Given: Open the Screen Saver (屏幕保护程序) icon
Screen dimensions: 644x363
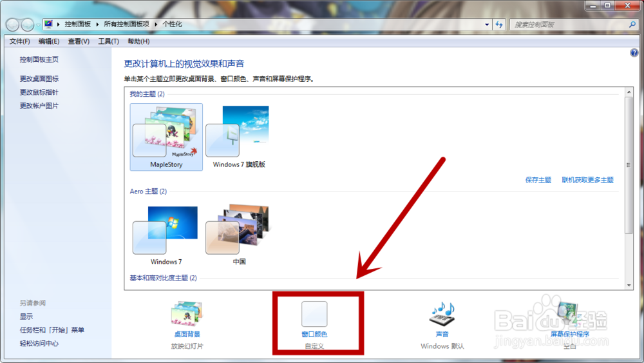Looking at the screenshot, I should coord(569,314).
